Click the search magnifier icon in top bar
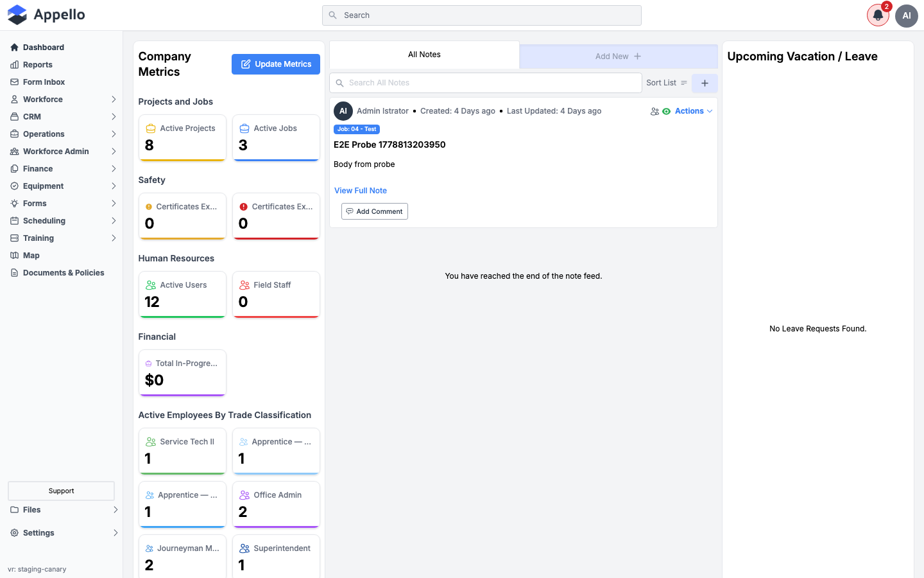 pyautogui.click(x=332, y=15)
